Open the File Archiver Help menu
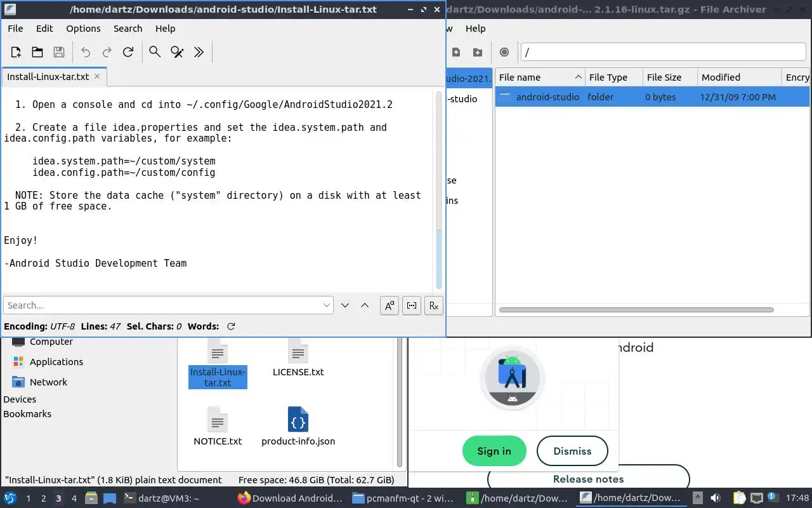812x508 pixels. (475, 29)
